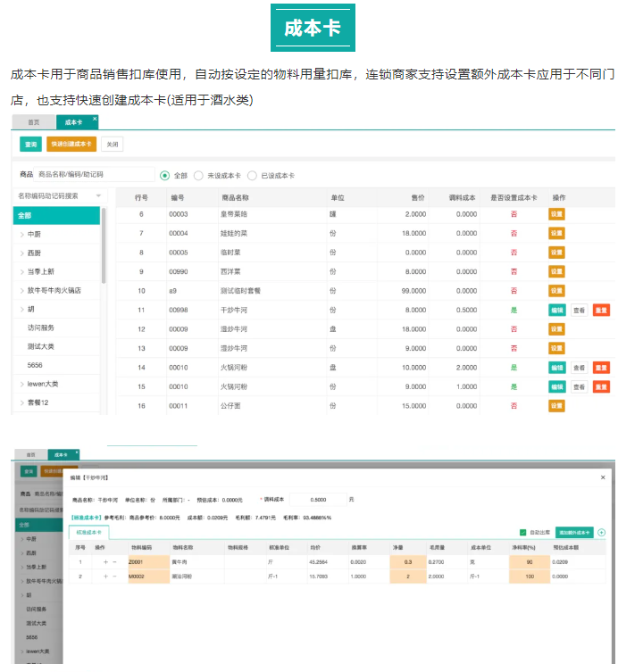Click 查看 button for row 14 火锅河粉
Viewport: 643px width, 672px height.
[579, 368]
